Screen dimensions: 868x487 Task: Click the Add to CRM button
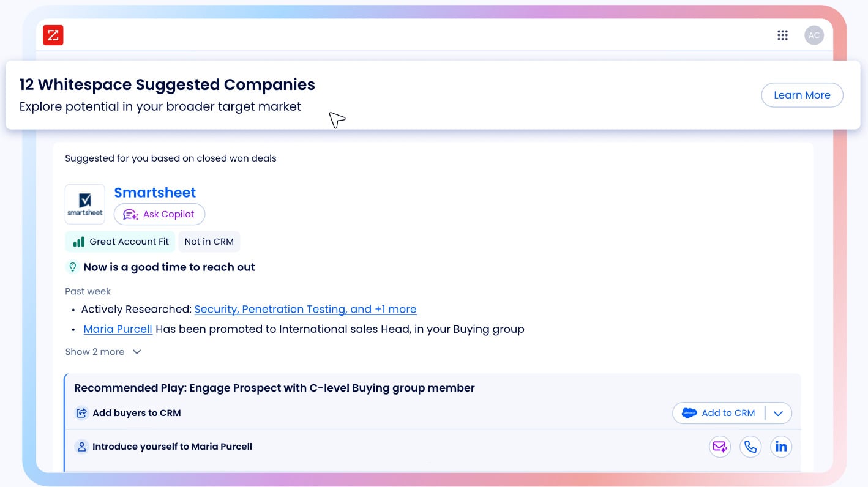tap(719, 413)
